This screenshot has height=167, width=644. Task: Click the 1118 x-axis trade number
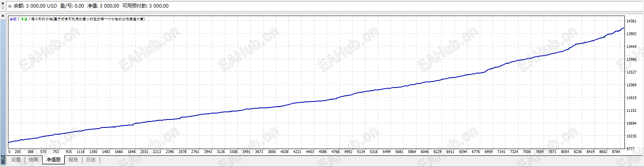click(x=80, y=152)
